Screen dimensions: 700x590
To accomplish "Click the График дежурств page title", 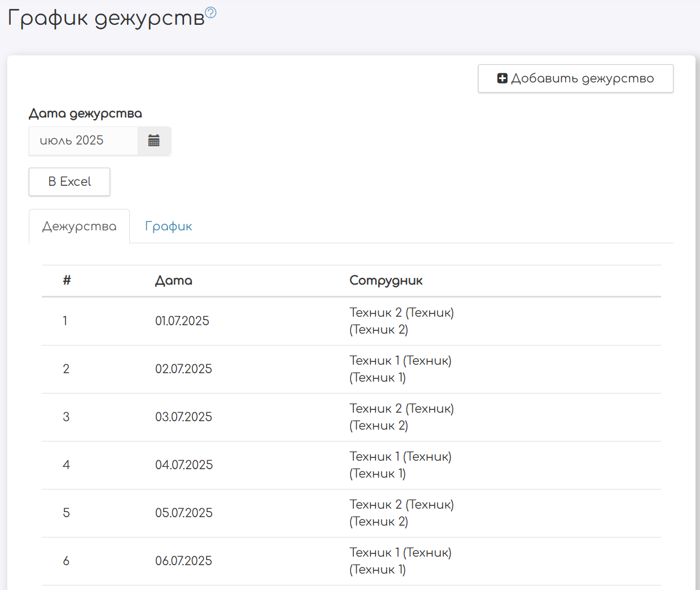I will [106, 18].
